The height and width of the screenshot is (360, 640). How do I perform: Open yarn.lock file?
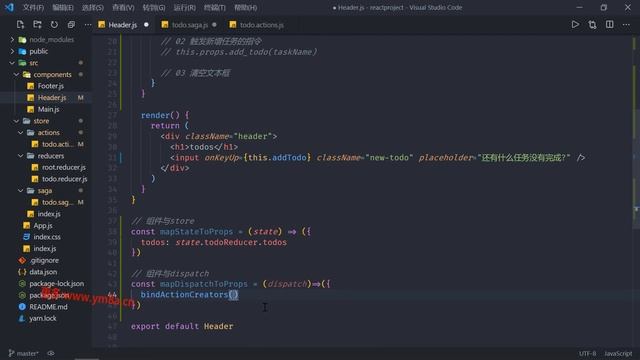(42, 318)
